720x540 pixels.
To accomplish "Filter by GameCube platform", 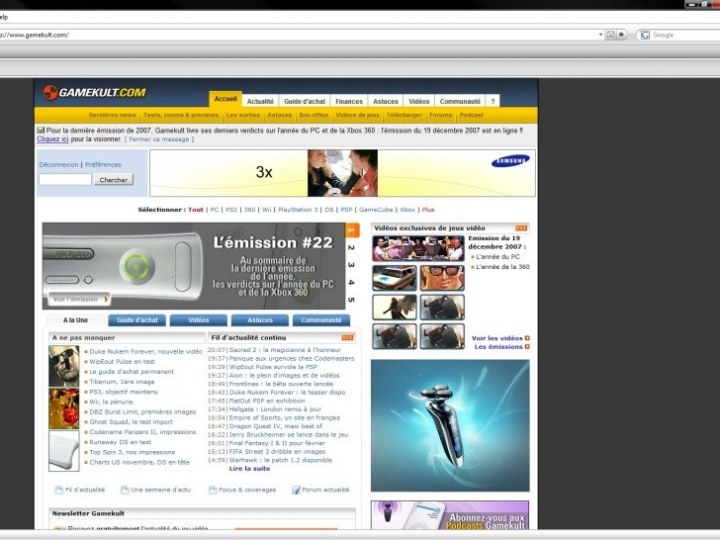I will (x=376, y=210).
